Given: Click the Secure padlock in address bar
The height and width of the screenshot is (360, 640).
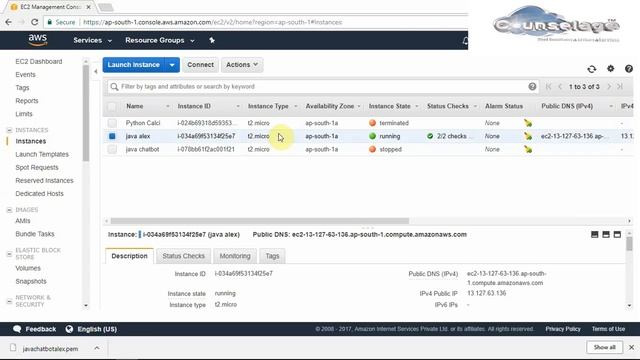Looking at the screenshot, I should pyautogui.click(x=50, y=22).
